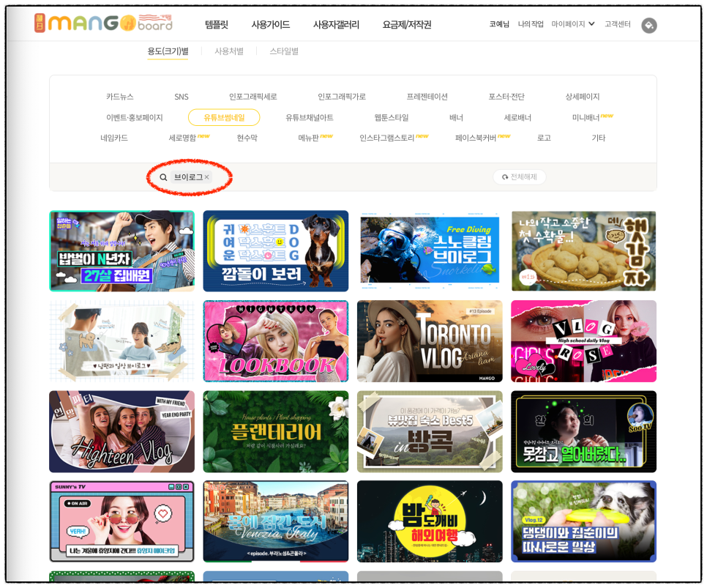The image size is (707, 588).
Task: Open the 사용자갤러리 menu
Action: [x=336, y=24]
